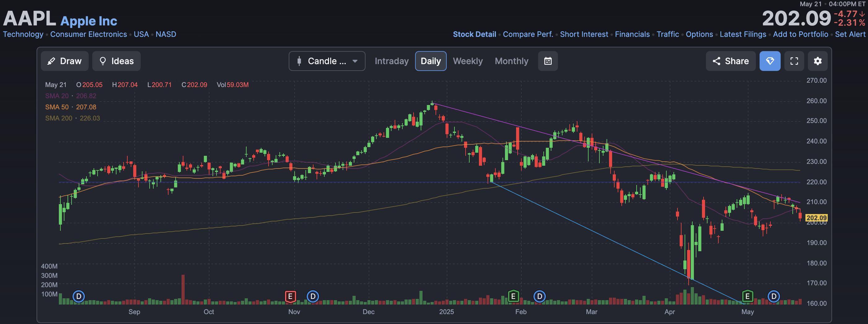
Task: Click the 400M volume axis label
Action: coord(49,266)
